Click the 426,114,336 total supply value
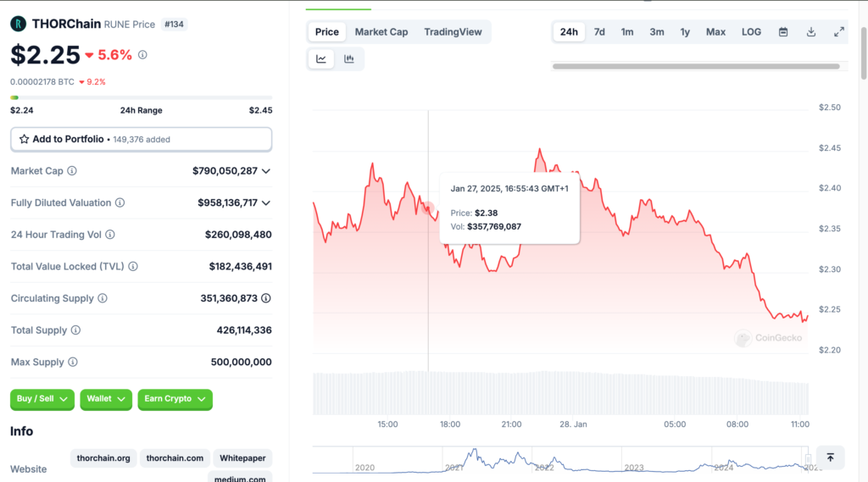 click(244, 330)
